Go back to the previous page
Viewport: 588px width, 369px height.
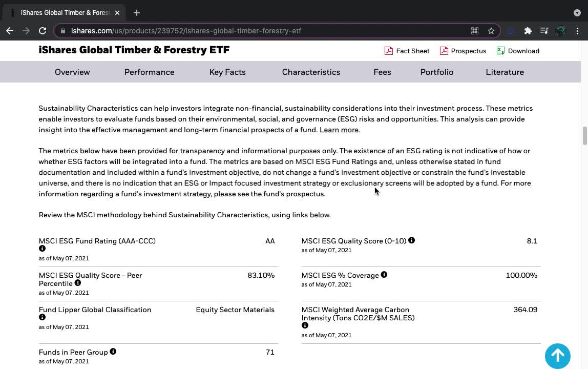pyautogui.click(x=10, y=31)
